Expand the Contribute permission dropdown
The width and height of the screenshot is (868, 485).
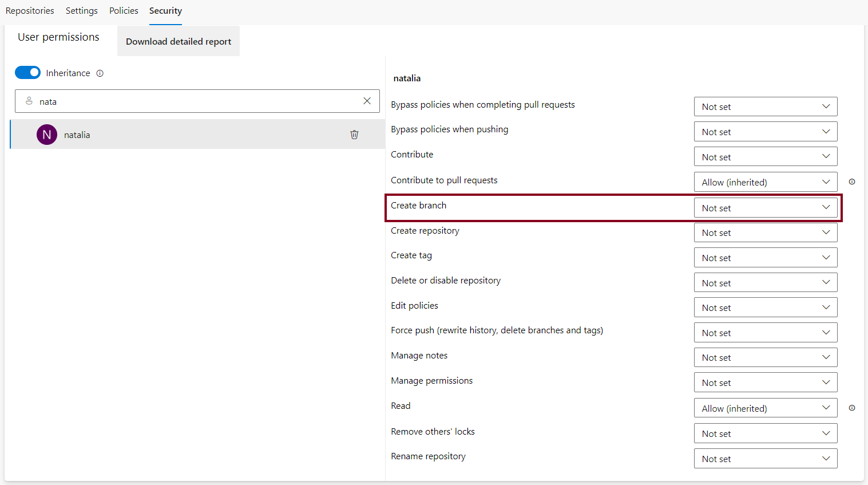coord(765,157)
